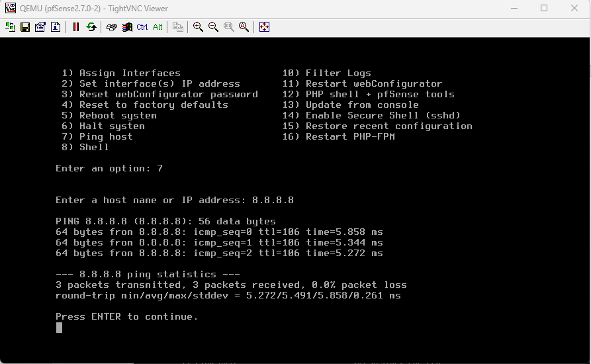This screenshot has width=591, height=364.
Task: Click '14) Enable Secure Shell (sshd)' text
Action: 371,115
